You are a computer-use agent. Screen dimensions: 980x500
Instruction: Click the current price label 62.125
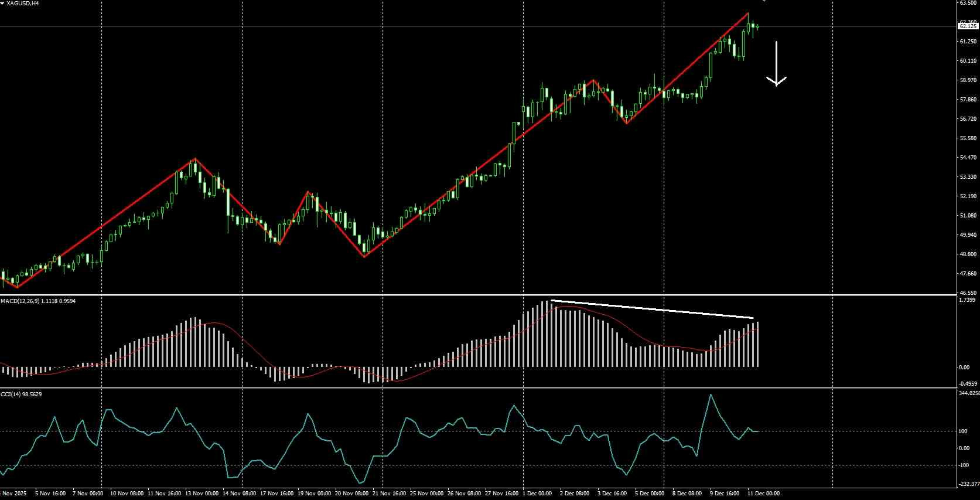click(x=968, y=26)
